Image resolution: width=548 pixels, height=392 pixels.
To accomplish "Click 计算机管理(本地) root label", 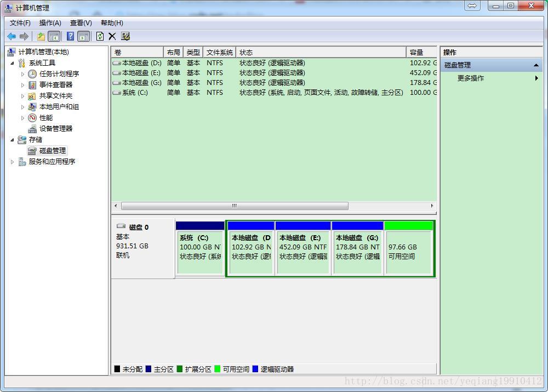I will [x=44, y=52].
